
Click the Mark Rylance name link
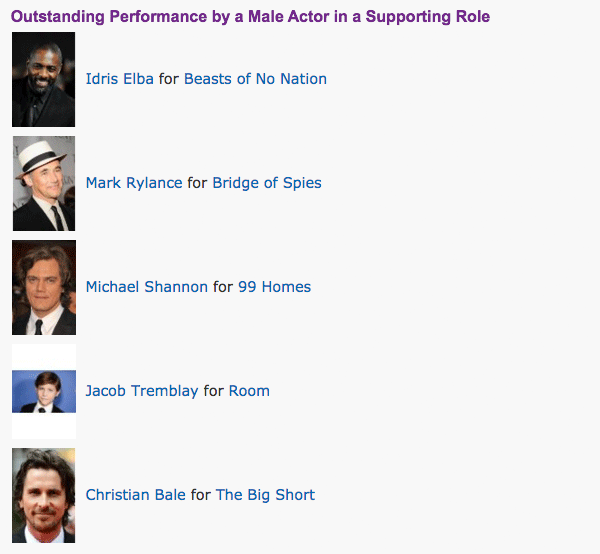[x=134, y=183]
